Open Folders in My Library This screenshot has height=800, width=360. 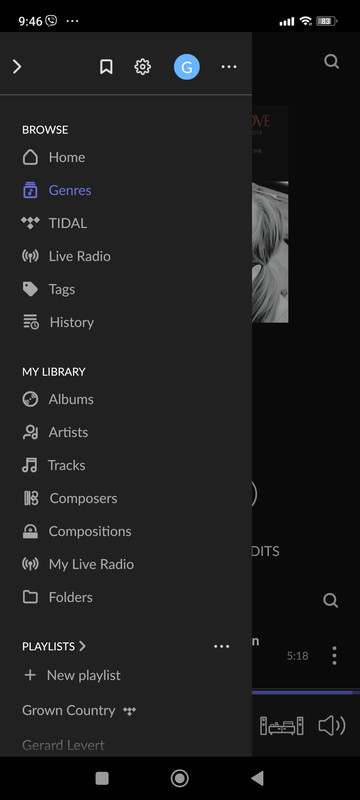coord(70,597)
